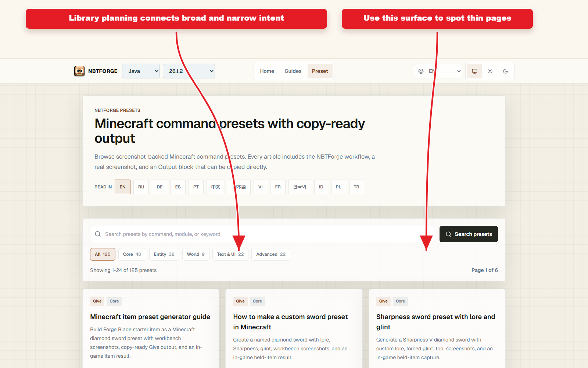Click Give tag on Sharpness sword card
This screenshot has height=368, width=588.
coord(383,301)
